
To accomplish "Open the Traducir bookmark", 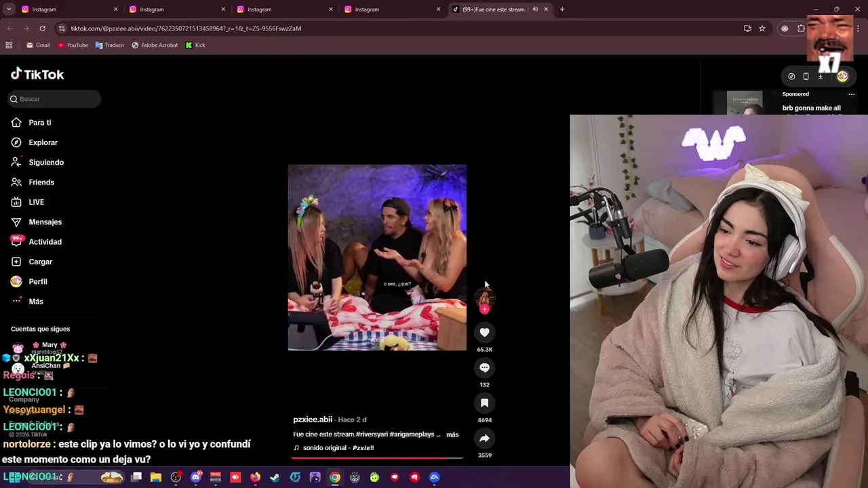I will coord(110,45).
